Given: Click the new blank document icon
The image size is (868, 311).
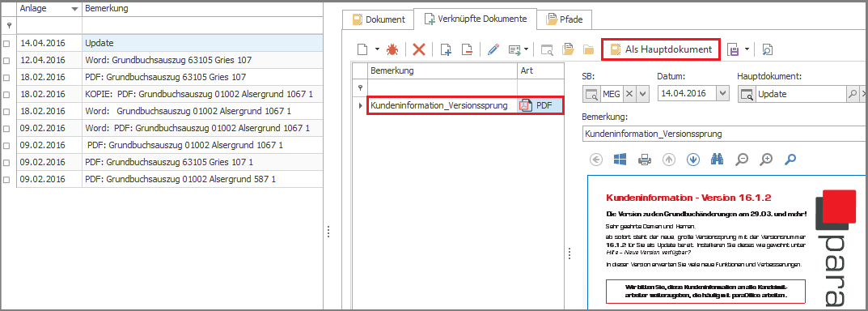Looking at the screenshot, I should pyautogui.click(x=362, y=49).
